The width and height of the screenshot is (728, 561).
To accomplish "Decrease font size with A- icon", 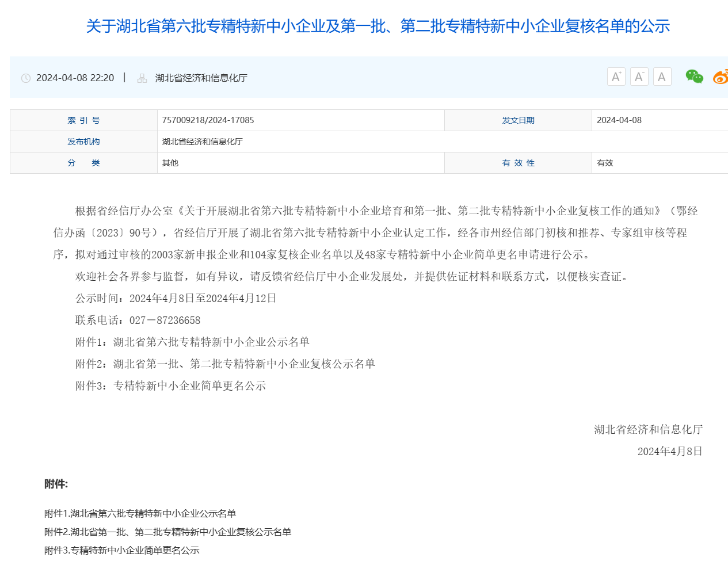I will [x=639, y=76].
